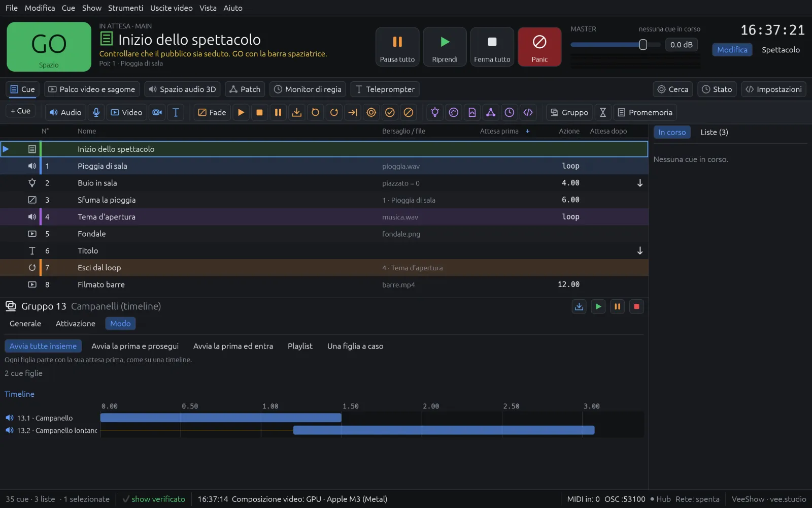Add a reset cue with the counterclockwise arrow icon

[315, 112]
